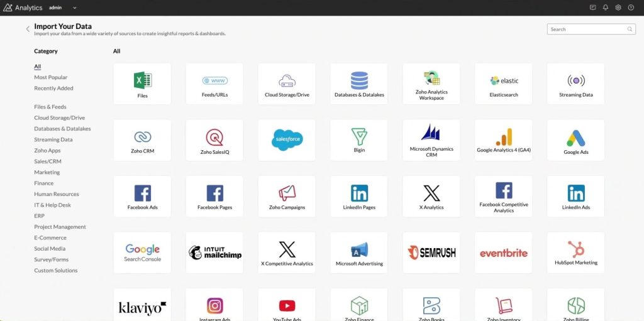Open the Microsoft Advertising tile
The height and width of the screenshot is (321, 644).
[359, 253]
